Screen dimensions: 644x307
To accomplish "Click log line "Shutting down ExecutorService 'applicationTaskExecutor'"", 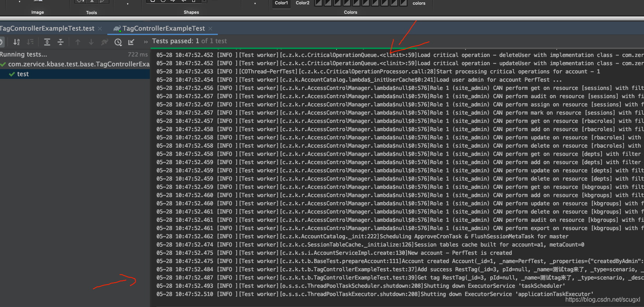I will (x=375, y=294).
